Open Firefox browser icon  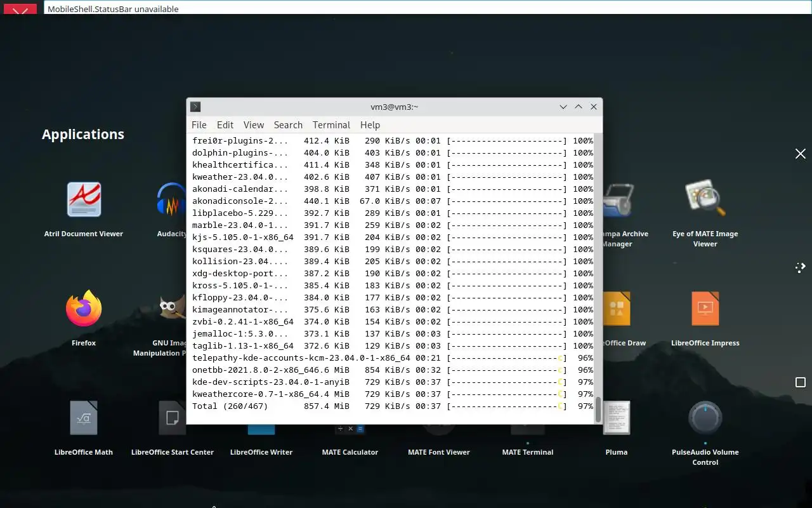[x=84, y=309]
